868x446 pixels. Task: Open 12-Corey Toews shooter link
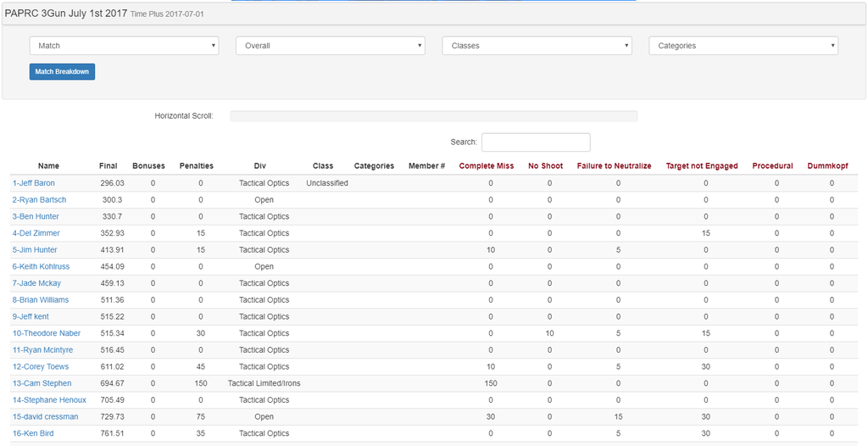click(41, 366)
